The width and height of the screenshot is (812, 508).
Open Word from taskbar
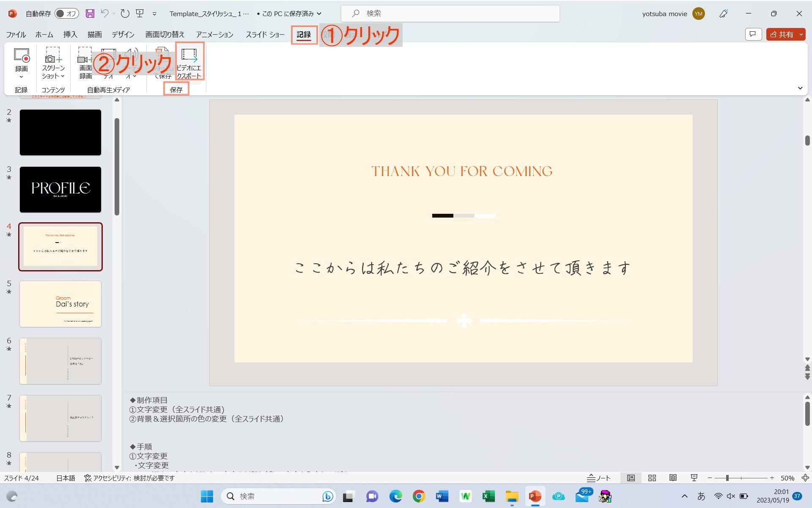coord(442,496)
